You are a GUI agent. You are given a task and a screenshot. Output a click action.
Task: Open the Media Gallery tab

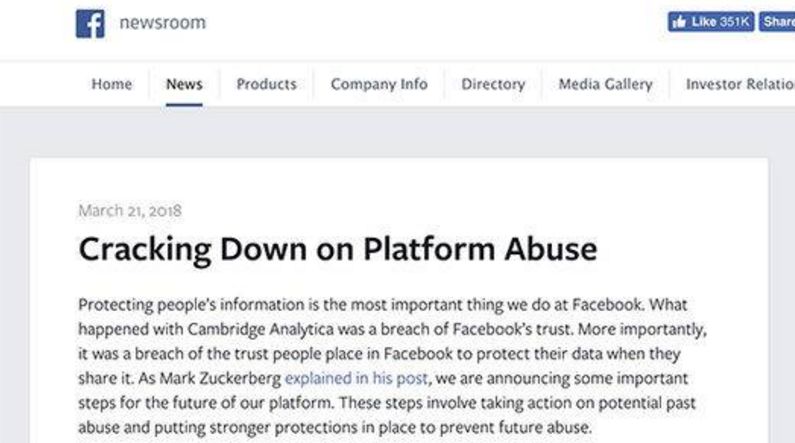coord(605,84)
